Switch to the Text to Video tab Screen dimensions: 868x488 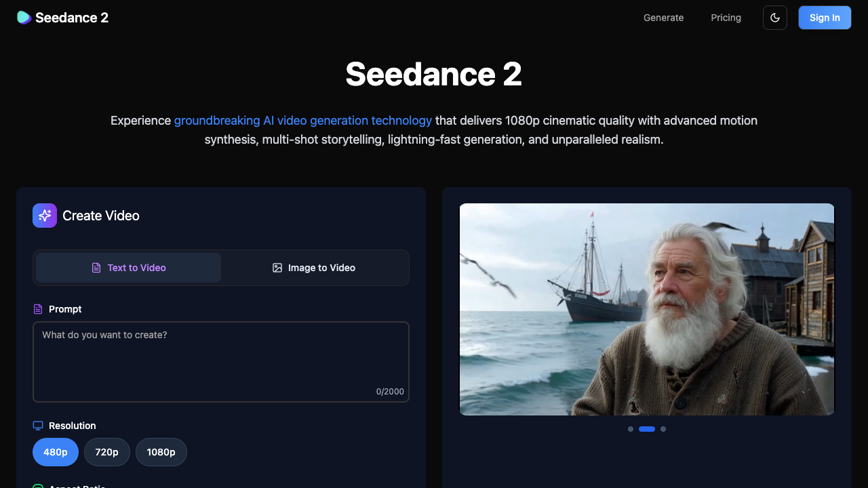click(x=128, y=268)
